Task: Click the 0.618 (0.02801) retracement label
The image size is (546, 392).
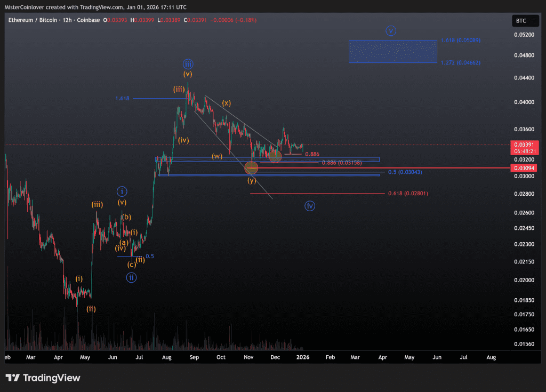Action: [x=408, y=194]
